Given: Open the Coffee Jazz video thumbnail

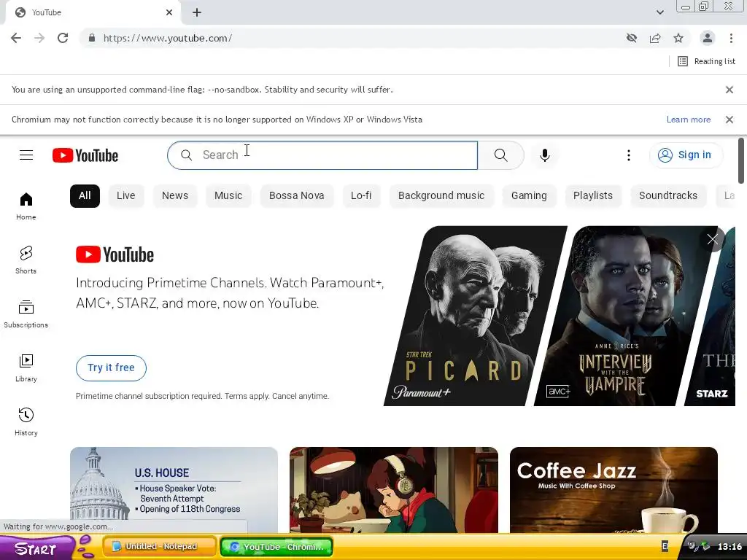Looking at the screenshot, I should [x=614, y=489].
